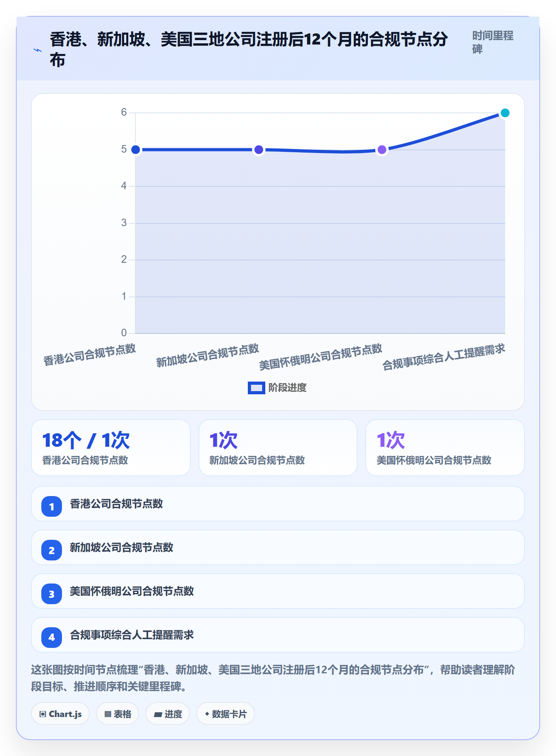Click the caption 香港公司合规节点数 under 18个 / 1次
The image size is (556, 756).
click(85, 460)
